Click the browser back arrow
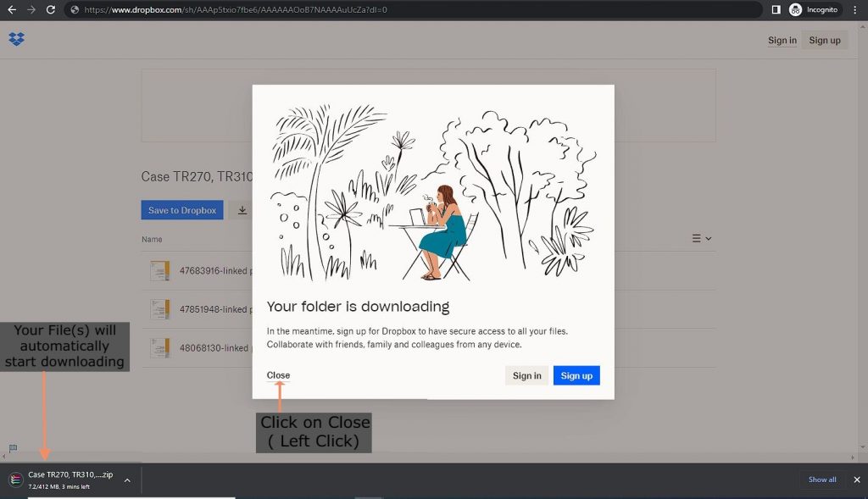868x499 pixels. [11, 9]
